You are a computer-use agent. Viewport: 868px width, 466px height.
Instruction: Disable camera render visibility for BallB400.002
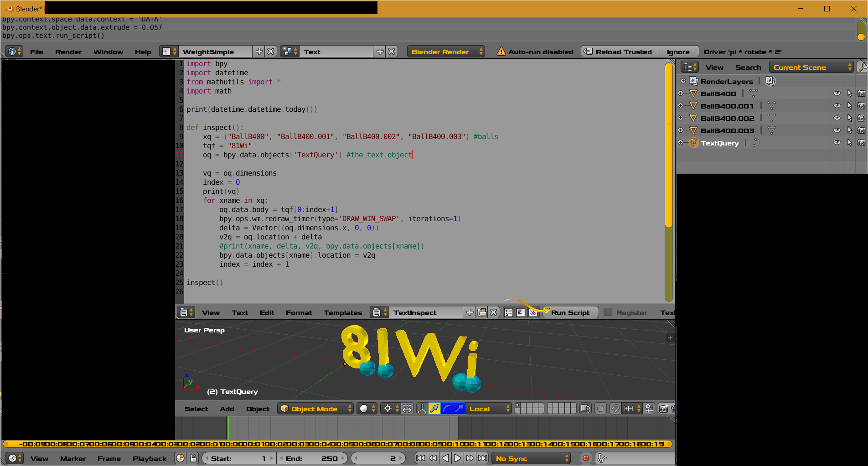(x=861, y=118)
